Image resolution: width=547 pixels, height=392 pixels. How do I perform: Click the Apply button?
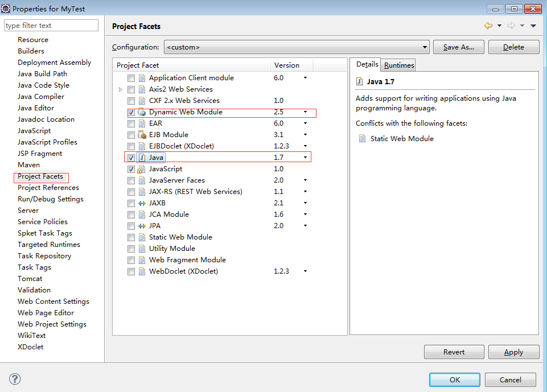pos(513,352)
